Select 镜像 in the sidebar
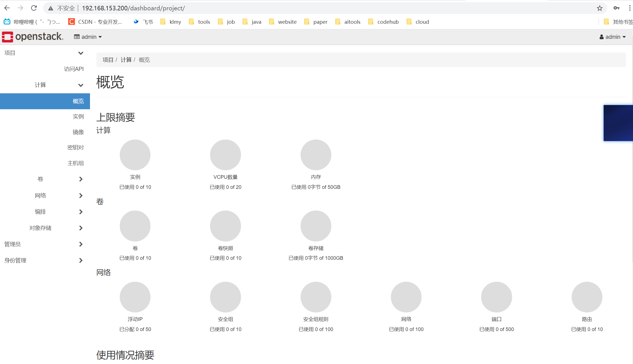The height and width of the screenshot is (364, 633). tap(78, 132)
